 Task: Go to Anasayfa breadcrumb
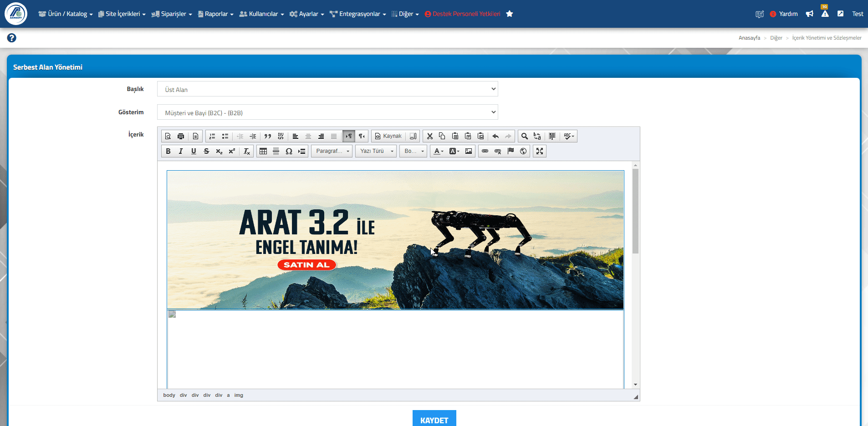(749, 38)
